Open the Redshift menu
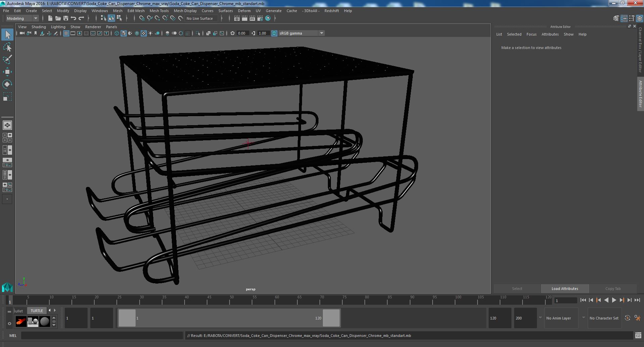Viewport: 644px width, 347px height. click(x=332, y=11)
